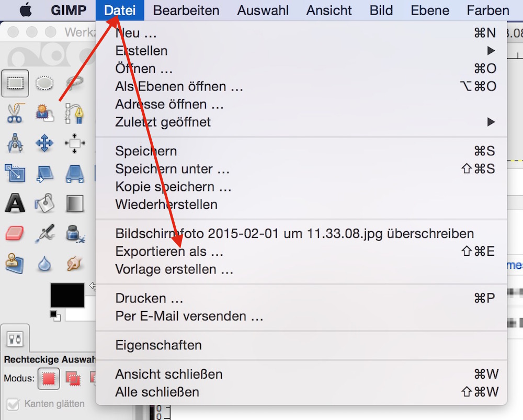Select Vorlage erstellen …
This screenshot has height=420, width=523.
[301, 269]
